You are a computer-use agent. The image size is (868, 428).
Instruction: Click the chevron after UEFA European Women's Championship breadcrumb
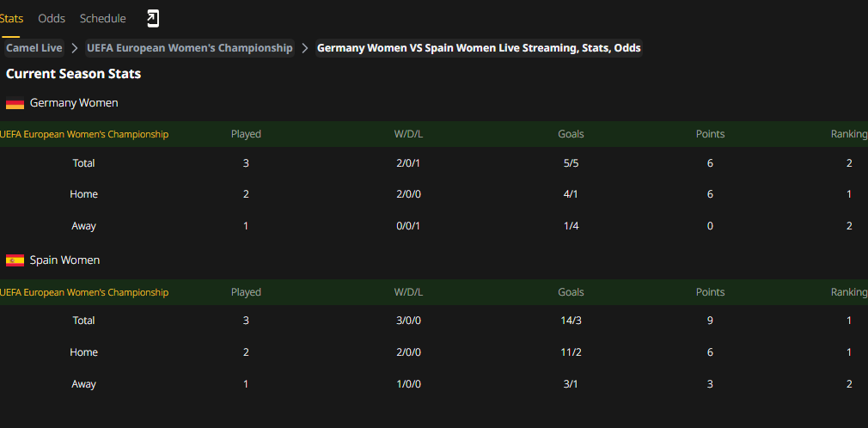pyautogui.click(x=304, y=48)
